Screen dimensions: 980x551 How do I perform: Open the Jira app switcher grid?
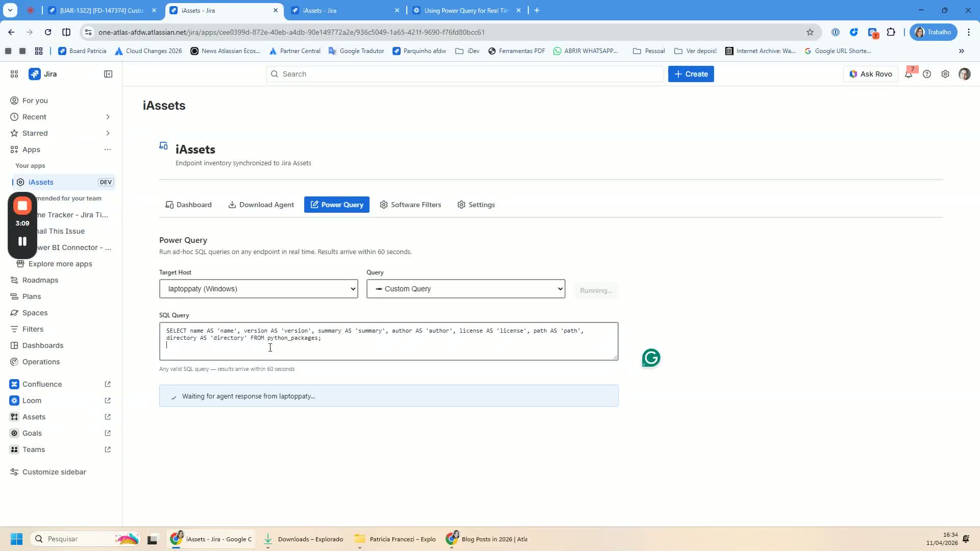coord(14,74)
